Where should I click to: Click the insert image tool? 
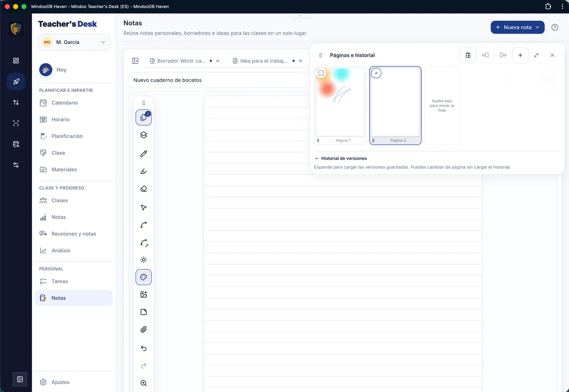click(144, 295)
